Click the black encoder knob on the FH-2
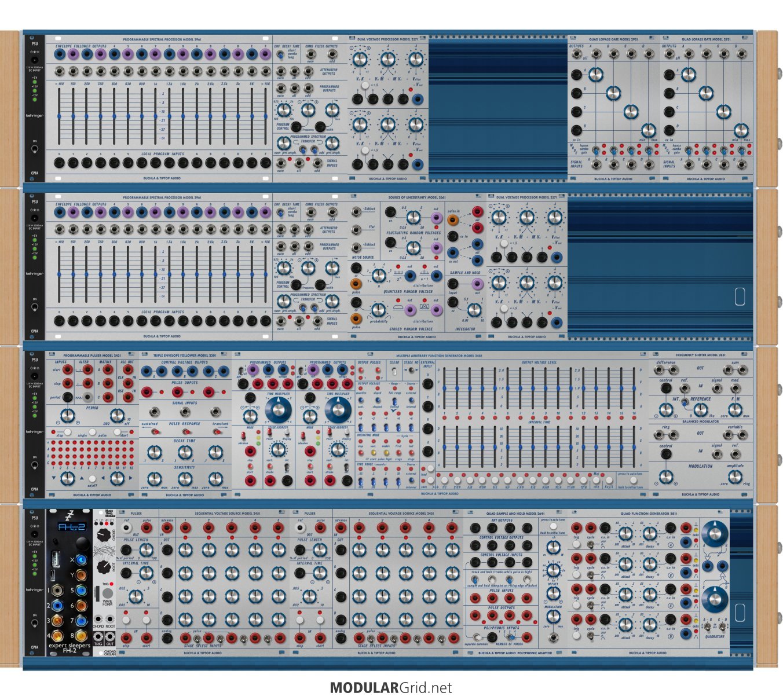783x700 pixels. click(x=83, y=544)
